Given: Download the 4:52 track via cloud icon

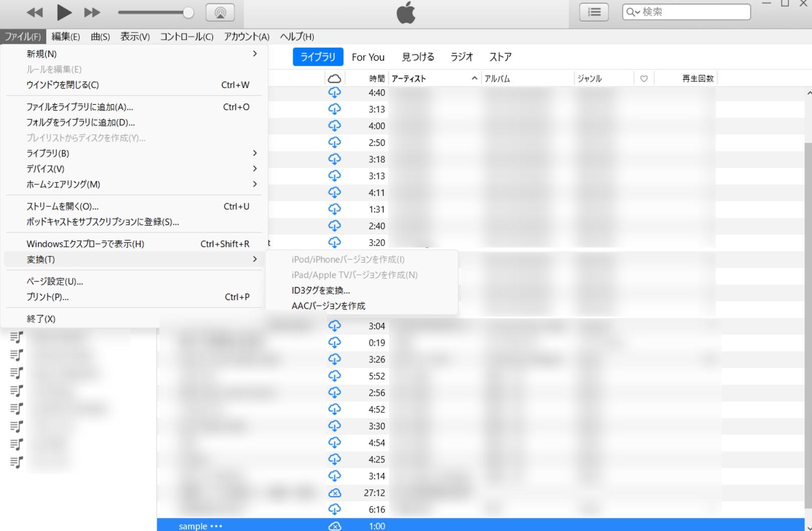Looking at the screenshot, I should pyautogui.click(x=334, y=409).
